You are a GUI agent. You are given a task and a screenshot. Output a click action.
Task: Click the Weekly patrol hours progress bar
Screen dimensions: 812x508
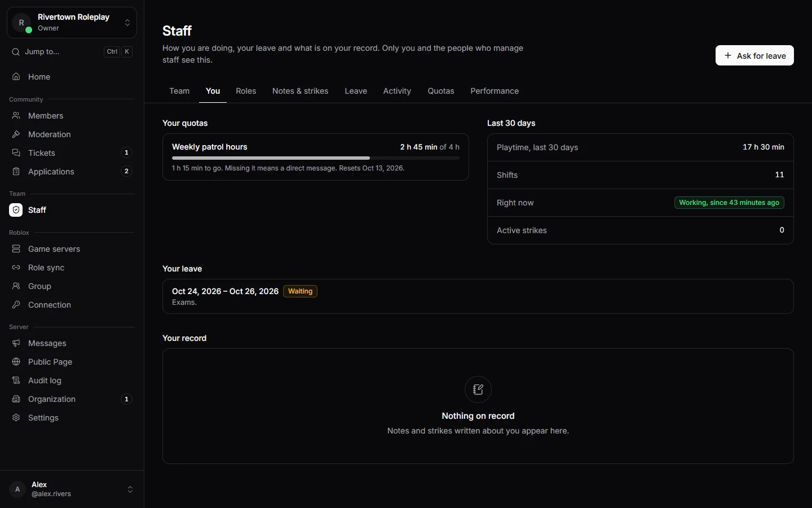[316, 158]
